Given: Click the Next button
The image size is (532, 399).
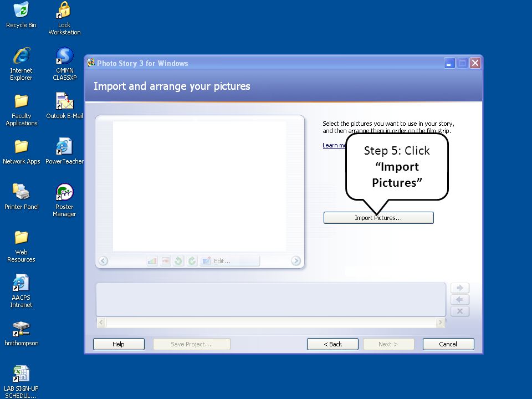Looking at the screenshot, I should pos(388,344).
